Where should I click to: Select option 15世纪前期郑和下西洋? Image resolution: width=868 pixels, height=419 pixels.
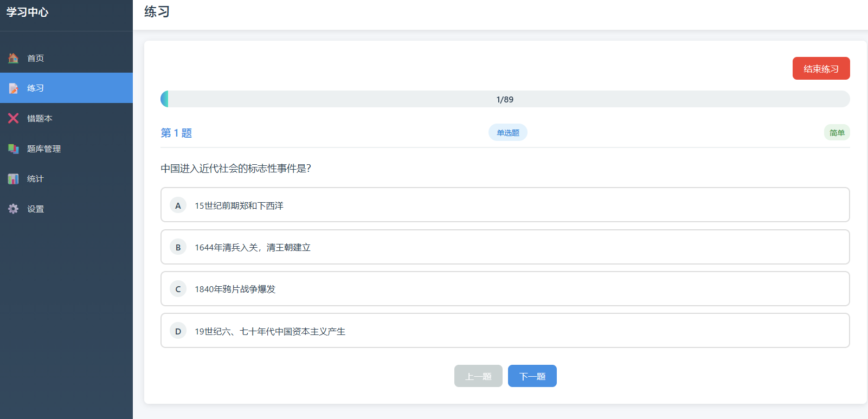tap(505, 205)
